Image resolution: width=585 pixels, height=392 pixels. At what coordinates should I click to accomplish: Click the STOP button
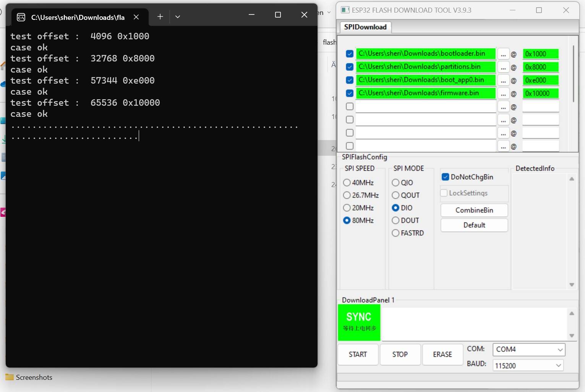click(400, 354)
